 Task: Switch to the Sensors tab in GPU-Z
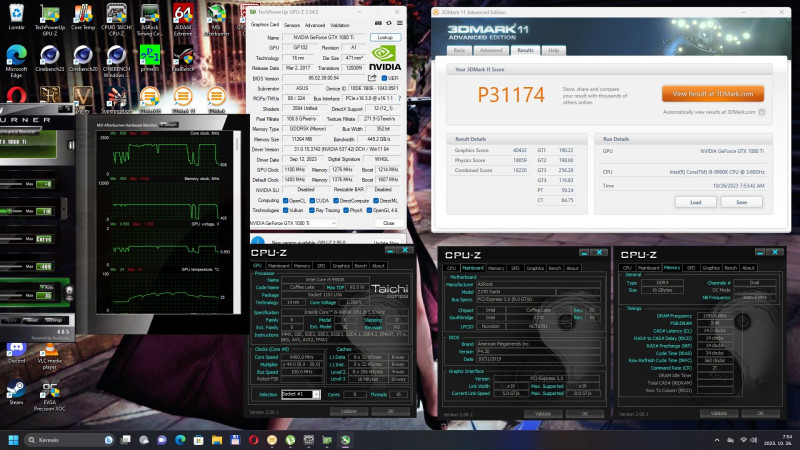[x=292, y=25]
